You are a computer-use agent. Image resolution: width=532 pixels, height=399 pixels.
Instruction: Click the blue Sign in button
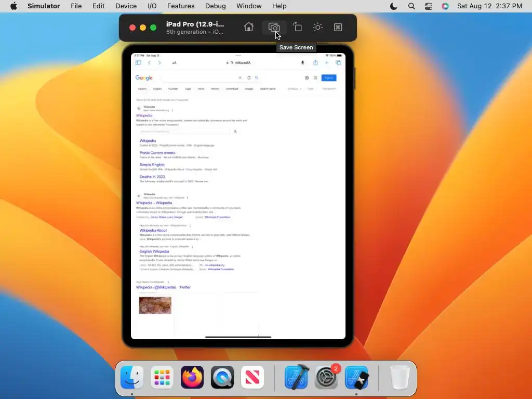click(329, 78)
